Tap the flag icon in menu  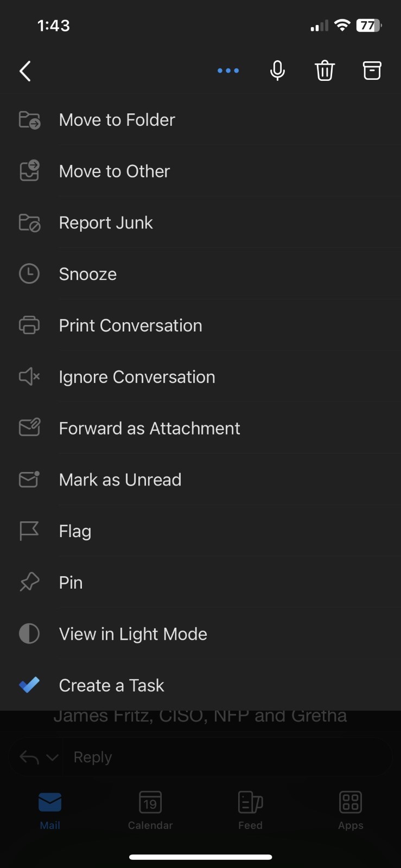coord(29,531)
